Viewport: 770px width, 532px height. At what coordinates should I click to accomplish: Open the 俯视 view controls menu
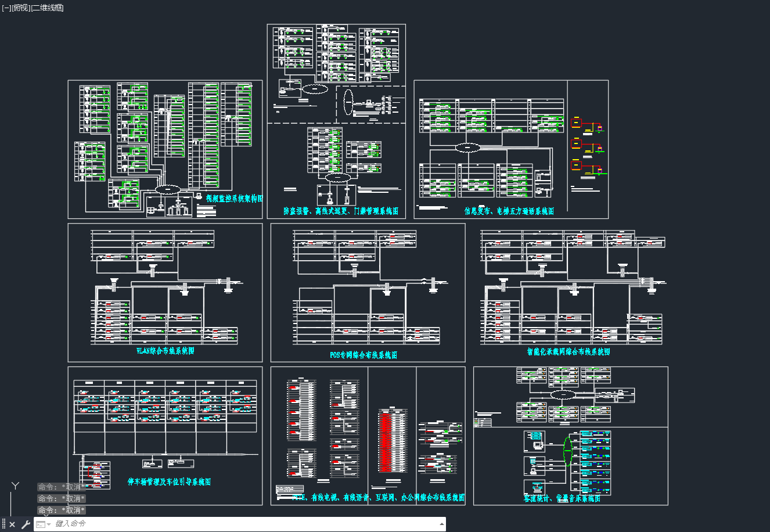click(20, 8)
